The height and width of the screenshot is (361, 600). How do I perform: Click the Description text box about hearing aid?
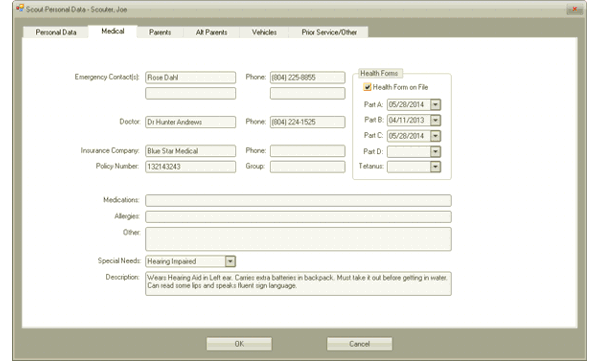pos(298,284)
